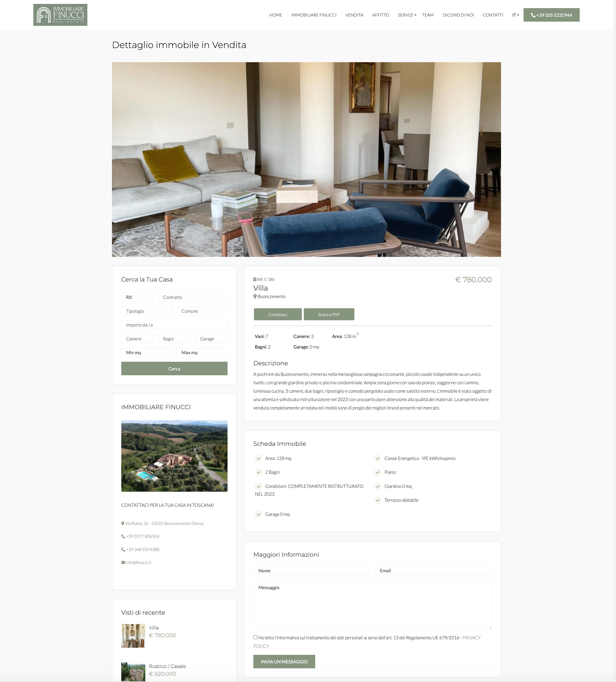The width and height of the screenshot is (616, 682).
Task: Click the phone icon in header call button
Action: [x=533, y=15]
